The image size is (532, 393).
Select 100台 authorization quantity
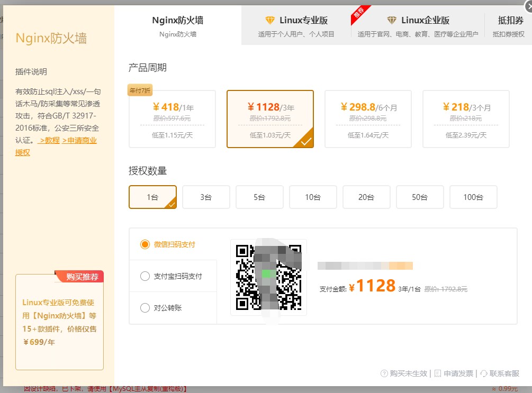coord(473,197)
